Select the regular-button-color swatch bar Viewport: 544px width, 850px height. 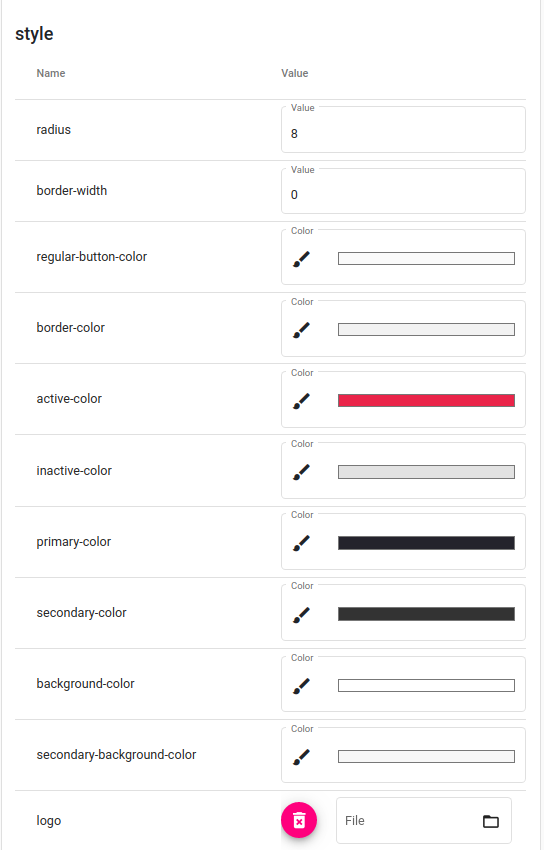[426, 259]
